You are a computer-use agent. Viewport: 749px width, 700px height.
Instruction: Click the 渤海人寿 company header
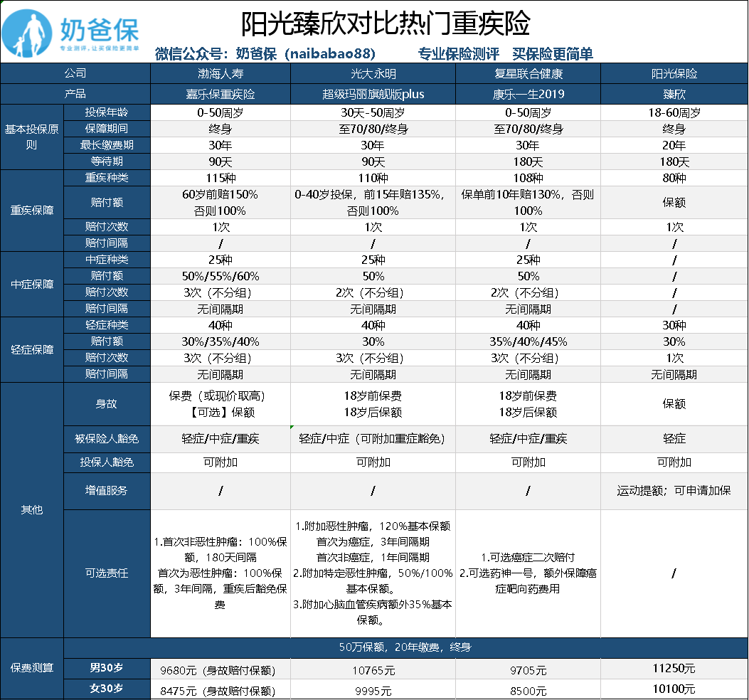click(221, 73)
